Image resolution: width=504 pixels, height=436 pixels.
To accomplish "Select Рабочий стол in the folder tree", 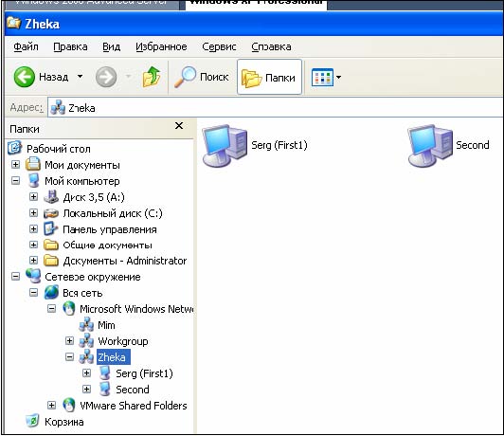I will point(58,149).
